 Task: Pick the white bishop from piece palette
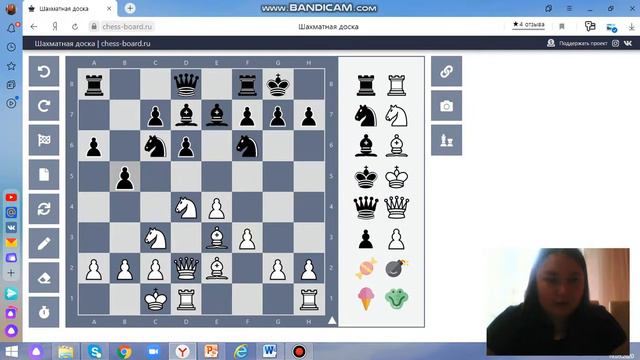coord(396,146)
